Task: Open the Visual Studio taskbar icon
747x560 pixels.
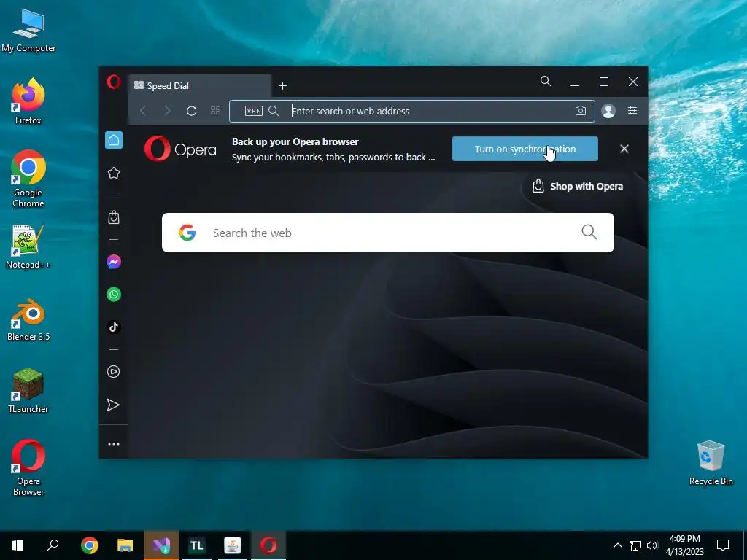Action: pyautogui.click(x=161, y=545)
